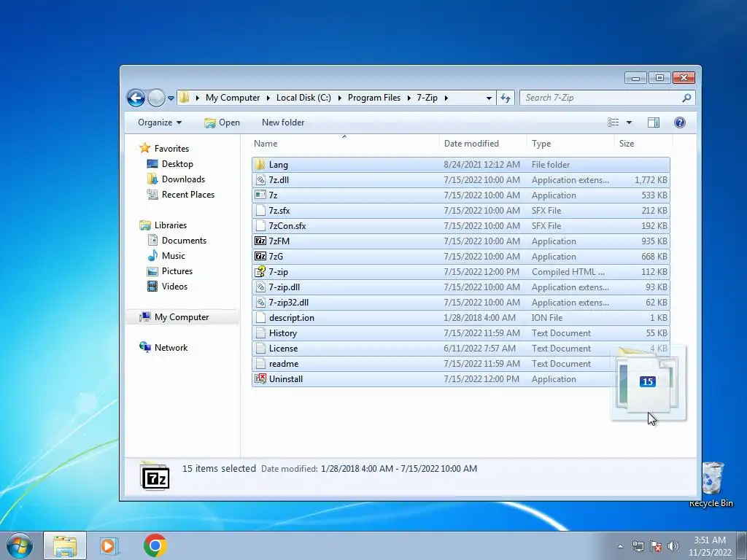Click the 7z.dll file icon

(x=260, y=180)
